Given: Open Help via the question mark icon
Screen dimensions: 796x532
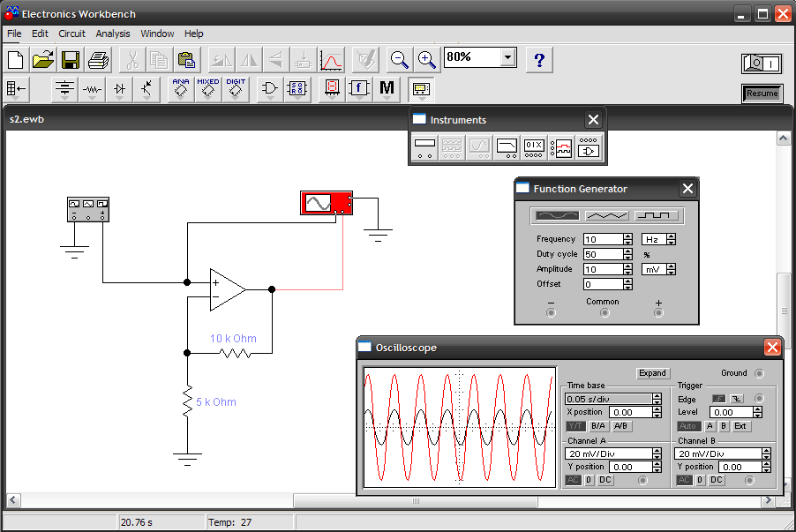Looking at the screenshot, I should (539, 60).
